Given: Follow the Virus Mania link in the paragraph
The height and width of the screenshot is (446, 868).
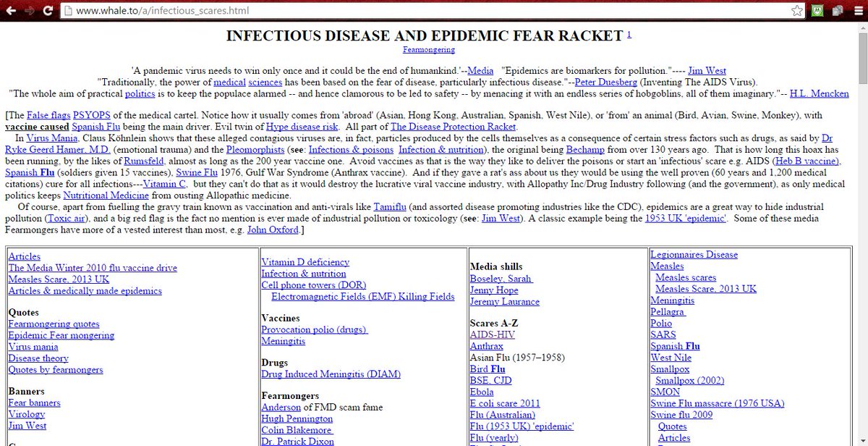Looking at the screenshot, I should coord(53,138).
